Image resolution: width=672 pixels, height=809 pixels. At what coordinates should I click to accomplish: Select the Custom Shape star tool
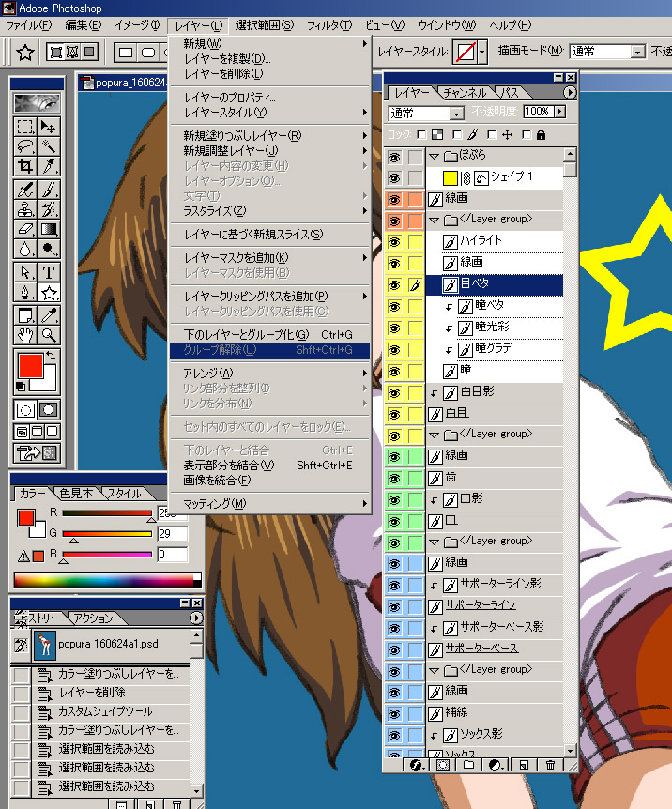tap(49, 293)
